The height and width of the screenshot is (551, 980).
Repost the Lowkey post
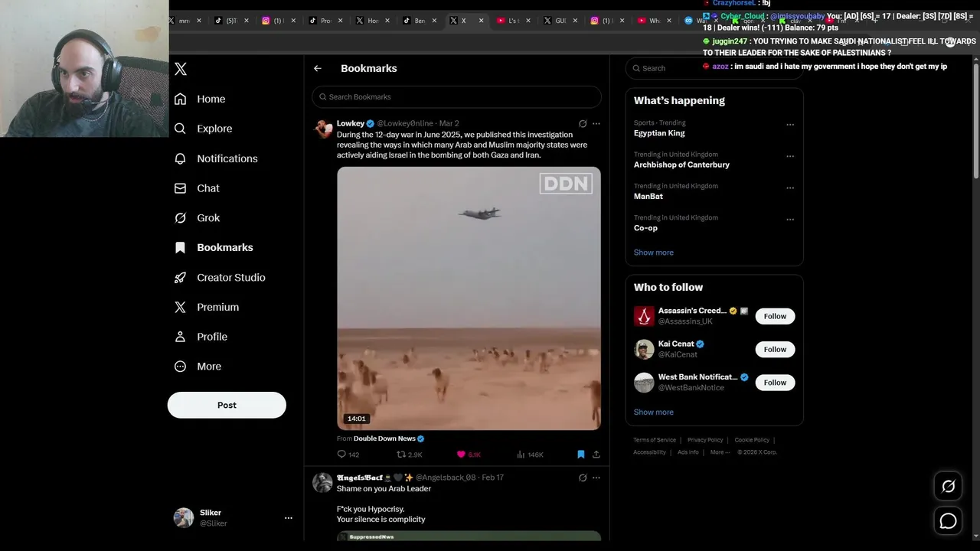(409, 455)
